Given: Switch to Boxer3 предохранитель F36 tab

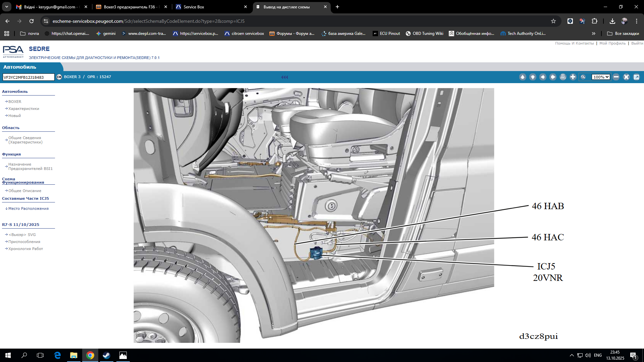Looking at the screenshot, I should pyautogui.click(x=131, y=7).
